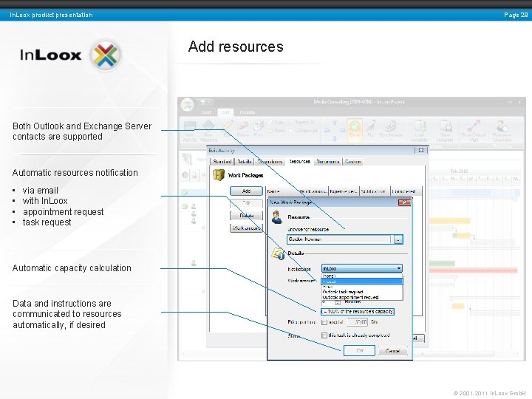Viewport: 532px width, 399px height.
Task: Click the Work amount button
Action: [246, 228]
